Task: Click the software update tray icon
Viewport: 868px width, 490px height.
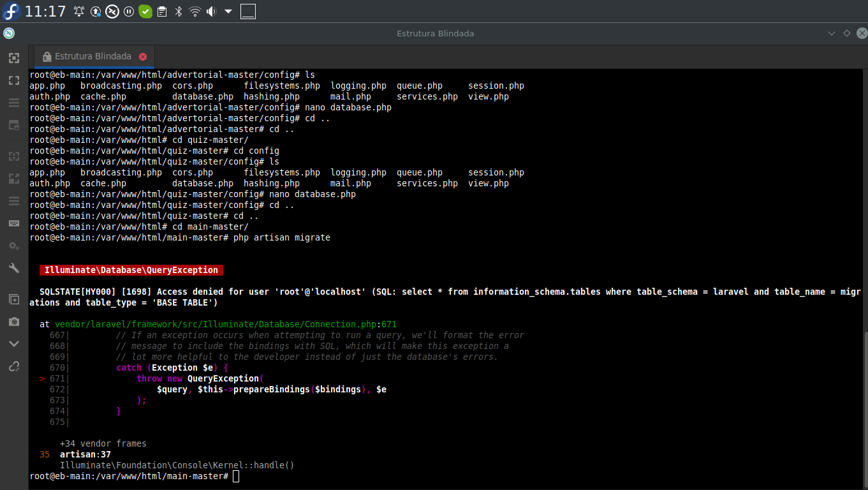Action: point(96,11)
